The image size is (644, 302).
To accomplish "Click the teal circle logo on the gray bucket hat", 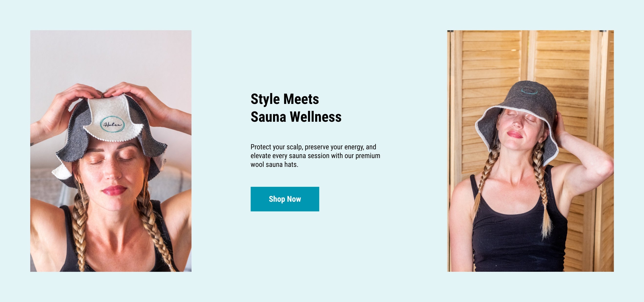I will 529,91.
